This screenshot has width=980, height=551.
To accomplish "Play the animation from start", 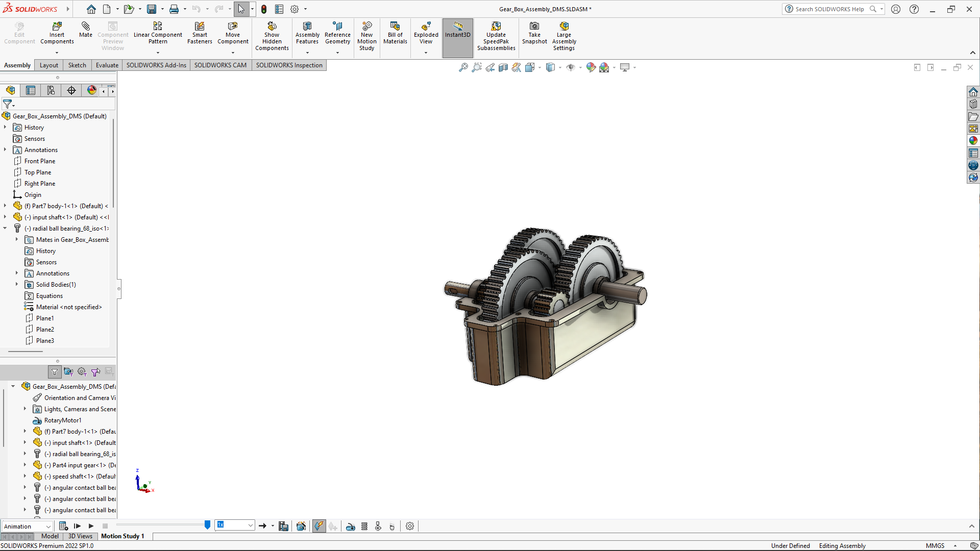I will pos(78,526).
